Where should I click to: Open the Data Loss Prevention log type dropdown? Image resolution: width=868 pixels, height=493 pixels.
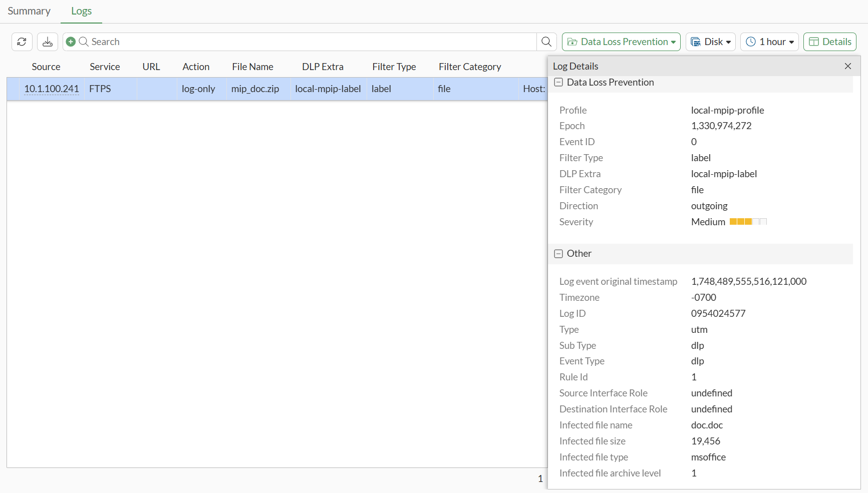click(621, 42)
